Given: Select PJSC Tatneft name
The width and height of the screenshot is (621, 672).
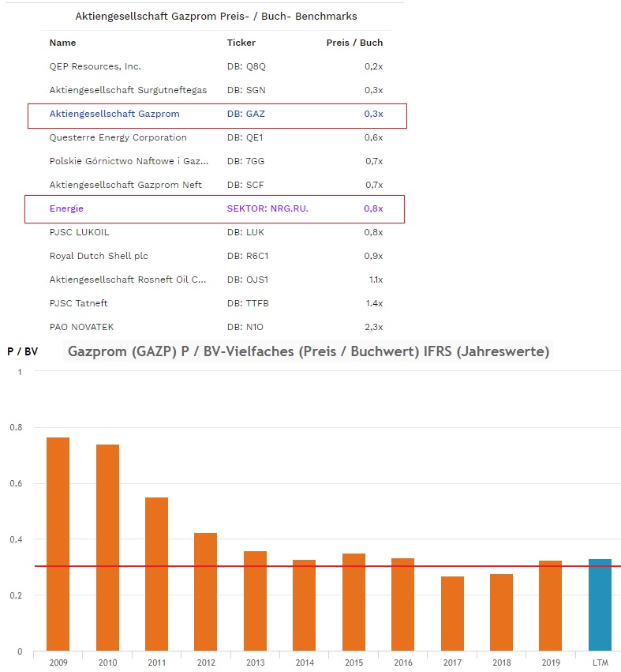Looking at the screenshot, I should (78, 303).
